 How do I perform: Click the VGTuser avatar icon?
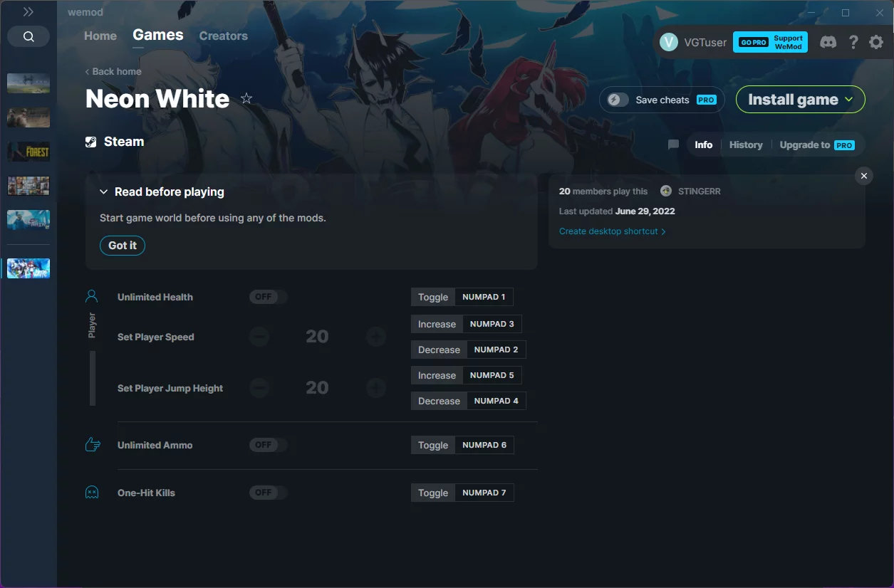(x=669, y=42)
